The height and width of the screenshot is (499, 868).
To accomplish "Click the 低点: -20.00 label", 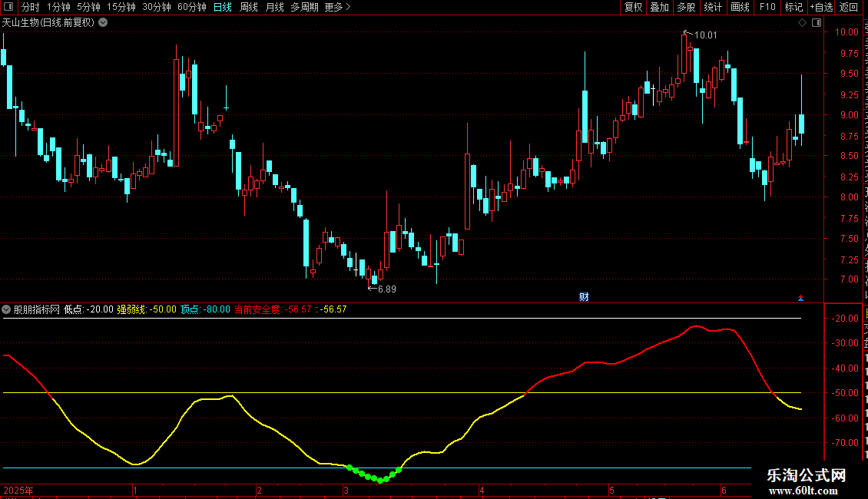I will (x=88, y=309).
